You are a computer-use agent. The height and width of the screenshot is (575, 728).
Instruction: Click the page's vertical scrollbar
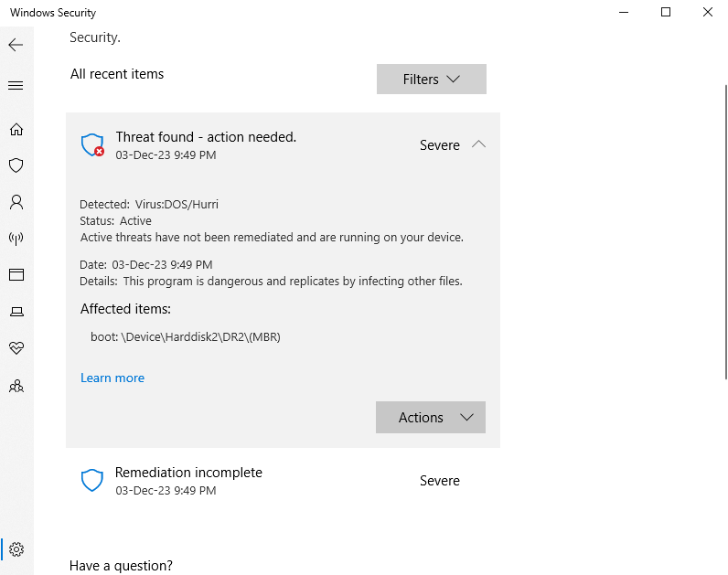click(x=726, y=232)
